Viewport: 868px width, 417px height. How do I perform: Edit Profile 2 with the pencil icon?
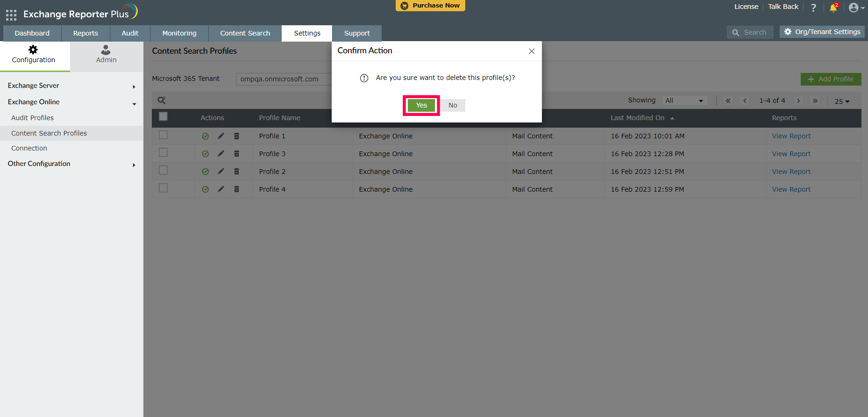pyautogui.click(x=221, y=172)
